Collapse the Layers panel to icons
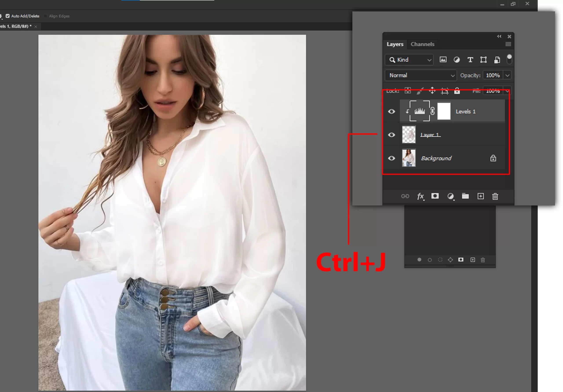The height and width of the screenshot is (392, 563). pos(499,36)
